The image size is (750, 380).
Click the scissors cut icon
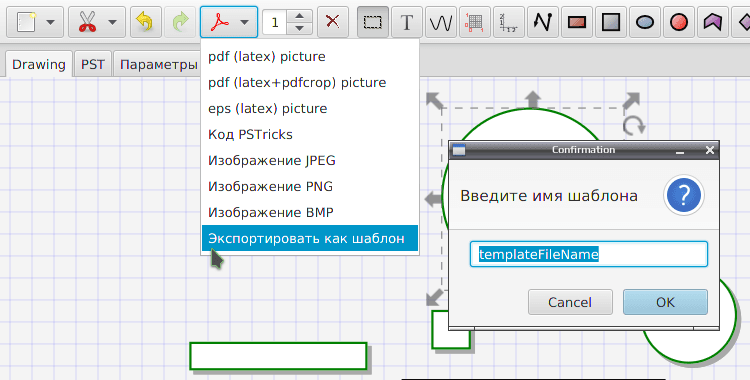pyautogui.click(x=88, y=22)
